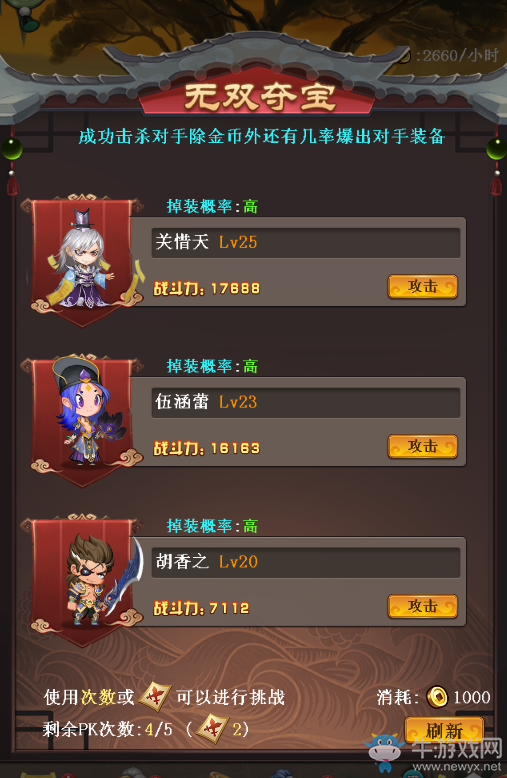
Task: Tap the 剩余PK次数 4/5 counter
Action: pos(108,729)
